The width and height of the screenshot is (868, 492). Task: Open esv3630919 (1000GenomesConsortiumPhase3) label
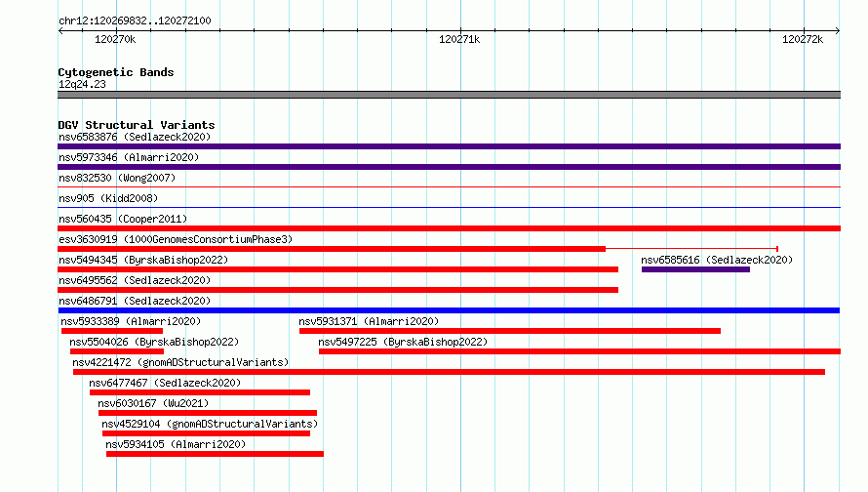176,239
